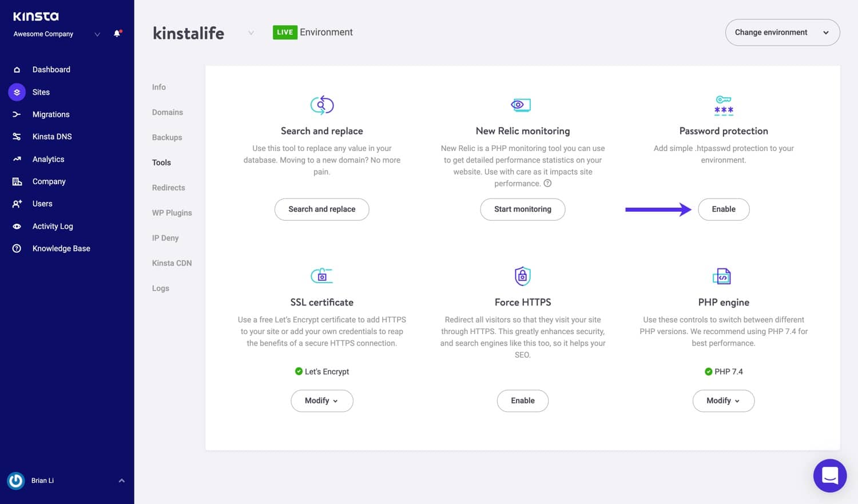
Task: Start monitoring with New Relic
Action: [x=522, y=209]
